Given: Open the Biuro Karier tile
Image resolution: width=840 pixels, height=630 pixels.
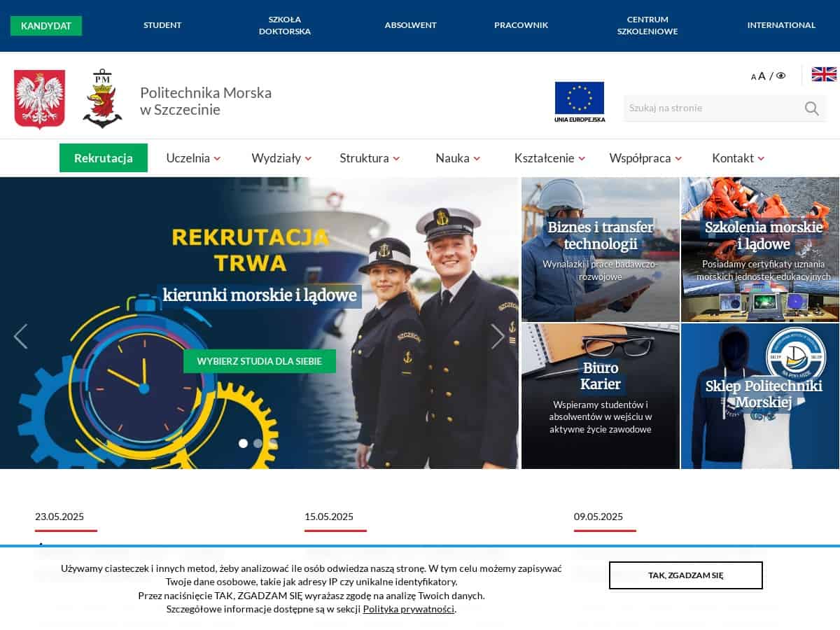Looking at the screenshot, I should click(x=601, y=396).
